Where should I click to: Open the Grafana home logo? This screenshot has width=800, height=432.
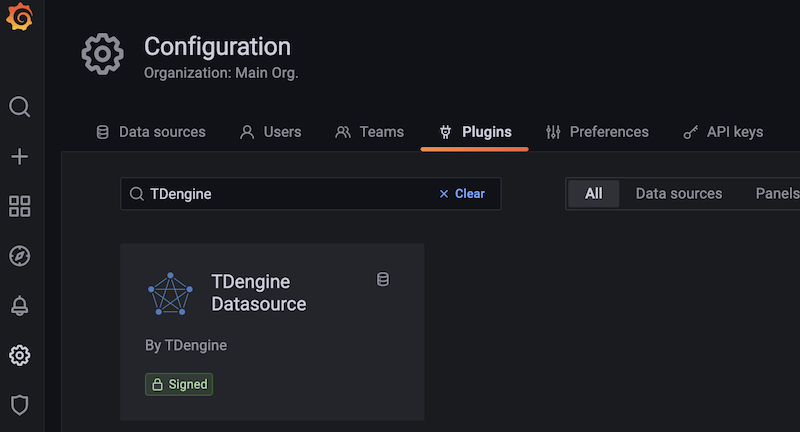coord(19,16)
